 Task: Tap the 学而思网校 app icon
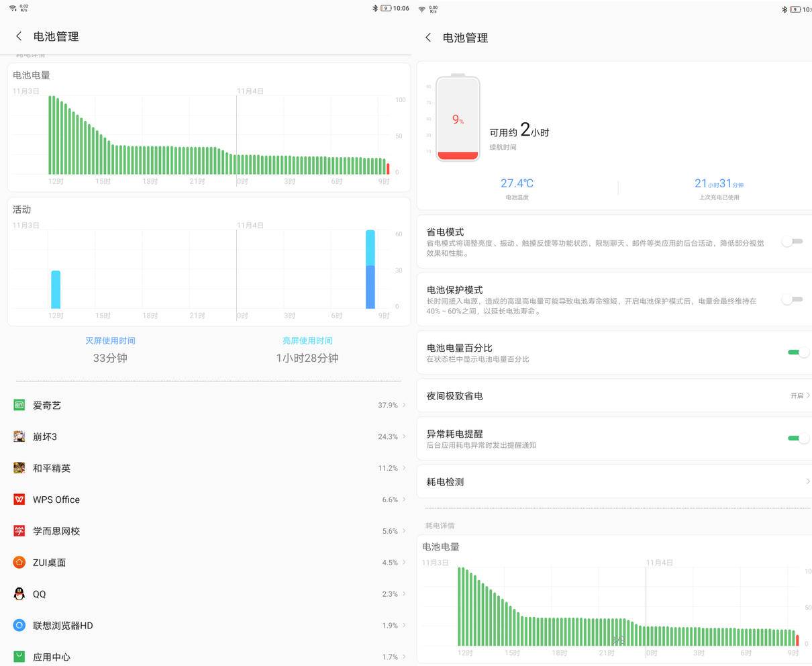19,531
